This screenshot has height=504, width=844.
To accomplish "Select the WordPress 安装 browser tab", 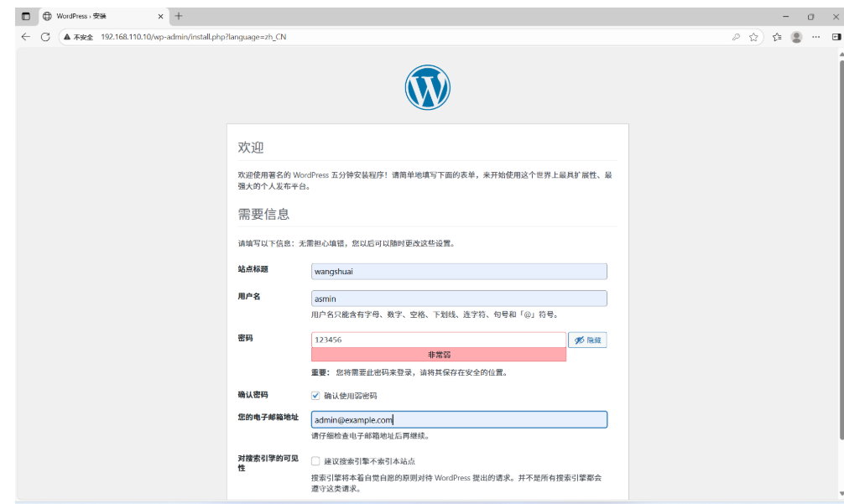I will tap(103, 16).
